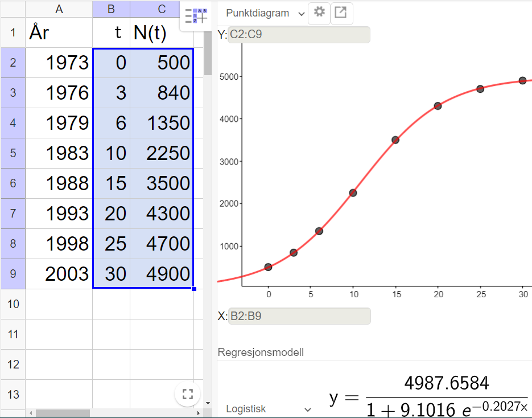Click the two-variable analysis icon above spreadsheet
This screenshot has width=532, height=418.
pyautogui.click(x=196, y=16)
